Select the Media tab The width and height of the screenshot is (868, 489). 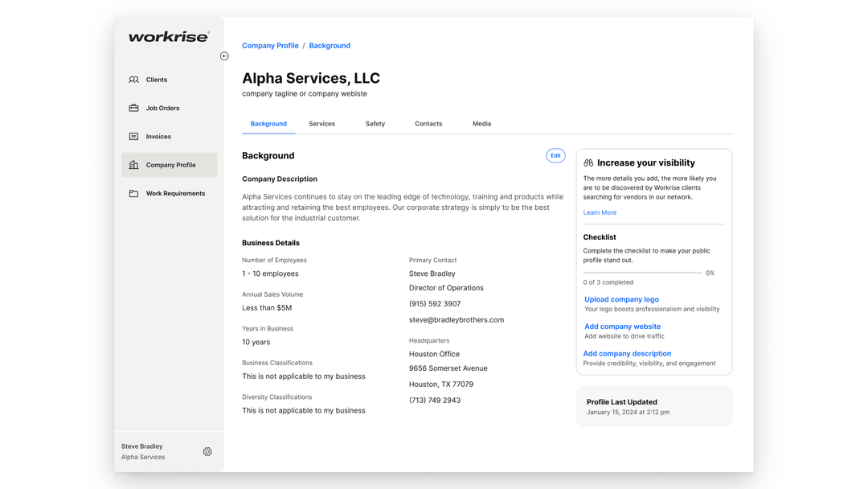click(481, 124)
